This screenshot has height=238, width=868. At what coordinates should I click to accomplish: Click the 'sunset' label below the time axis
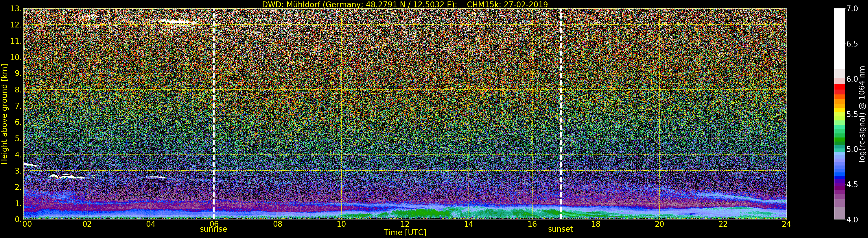pyautogui.click(x=560, y=229)
